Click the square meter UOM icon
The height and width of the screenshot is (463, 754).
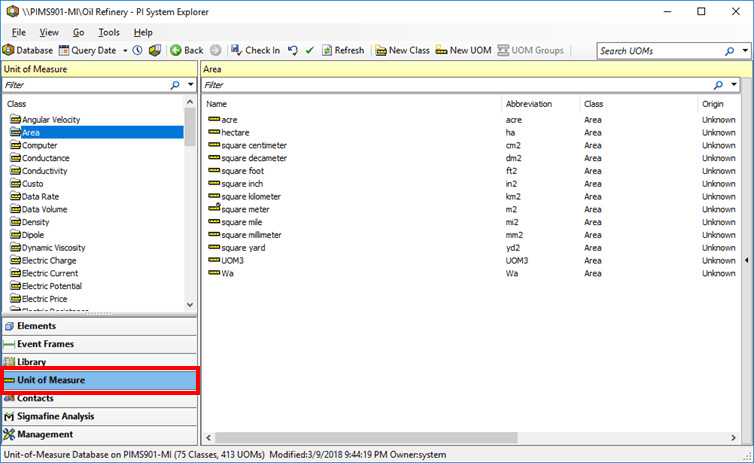coord(214,209)
